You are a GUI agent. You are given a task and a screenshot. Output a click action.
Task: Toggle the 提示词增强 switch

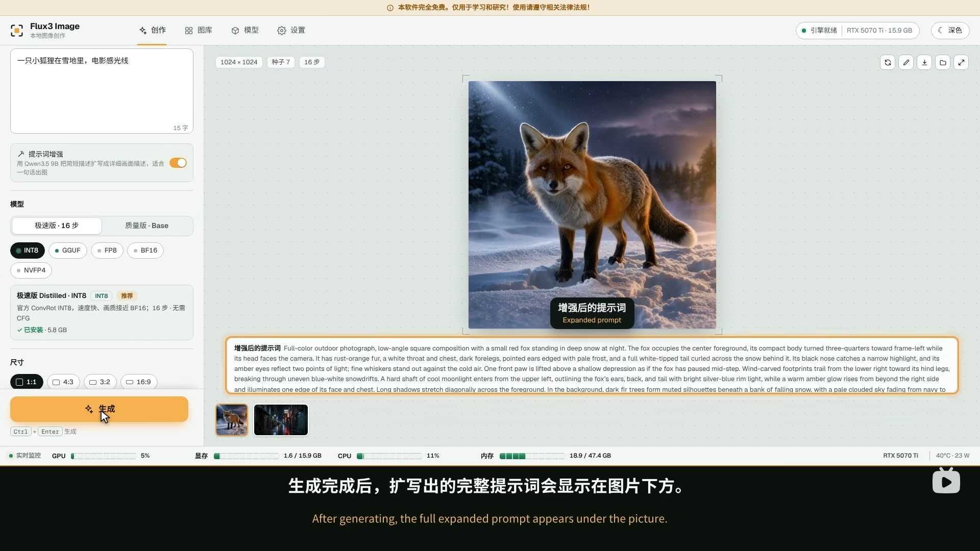(x=178, y=163)
